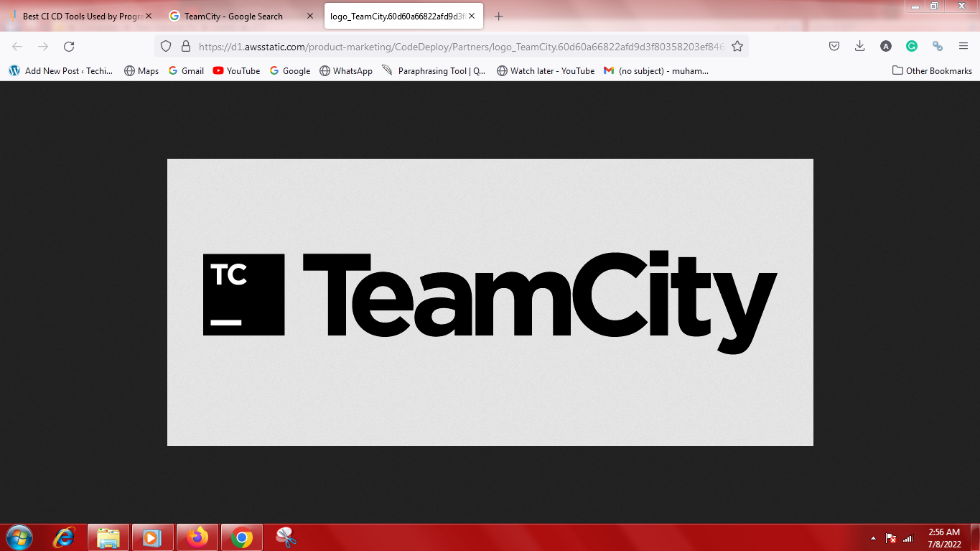Close the logo_TeamCity tab
Image resolution: width=980 pixels, height=551 pixels.
point(472,16)
